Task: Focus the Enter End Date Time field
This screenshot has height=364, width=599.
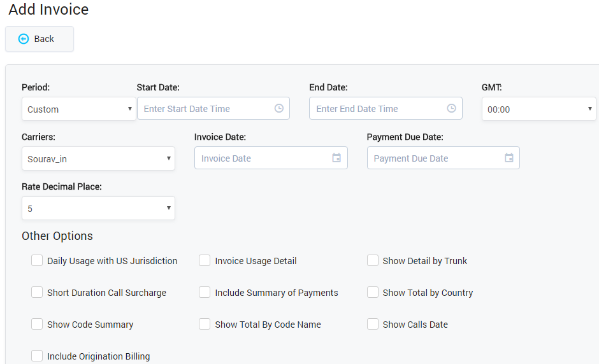Action: (x=386, y=108)
